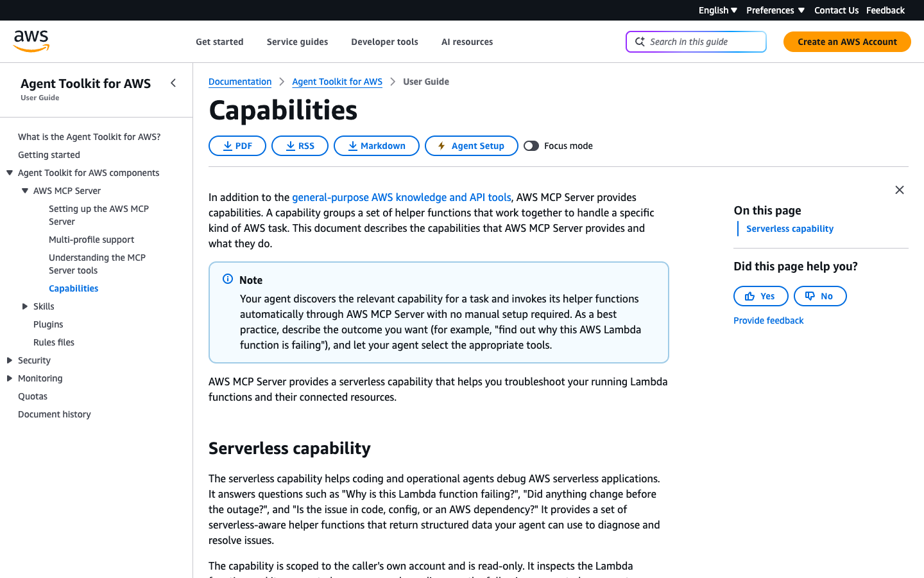Open Setting up the AWS MCP Server
The height and width of the screenshot is (578, 924).
click(x=99, y=215)
